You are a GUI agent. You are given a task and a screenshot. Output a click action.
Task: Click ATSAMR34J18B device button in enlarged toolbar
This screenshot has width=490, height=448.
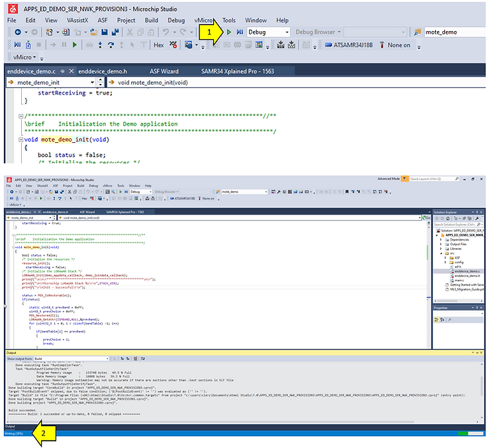pos(349,45)
